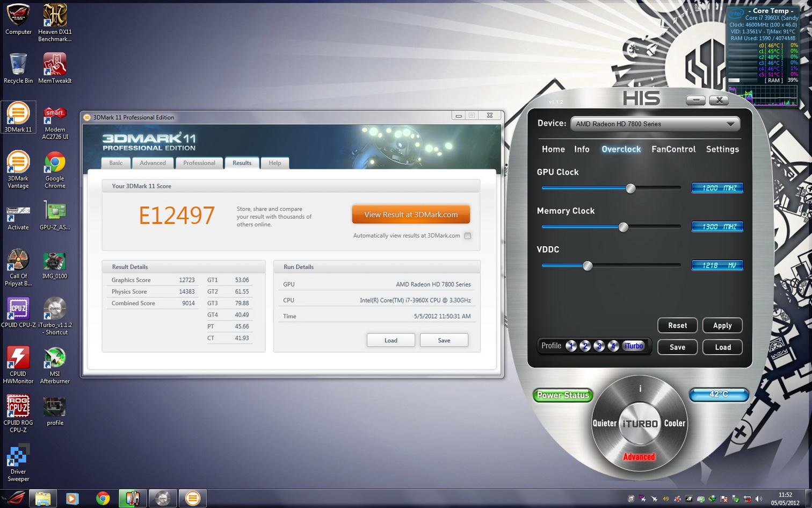Open the profile desktop icon
812x508 pixels.
point(55,411)
